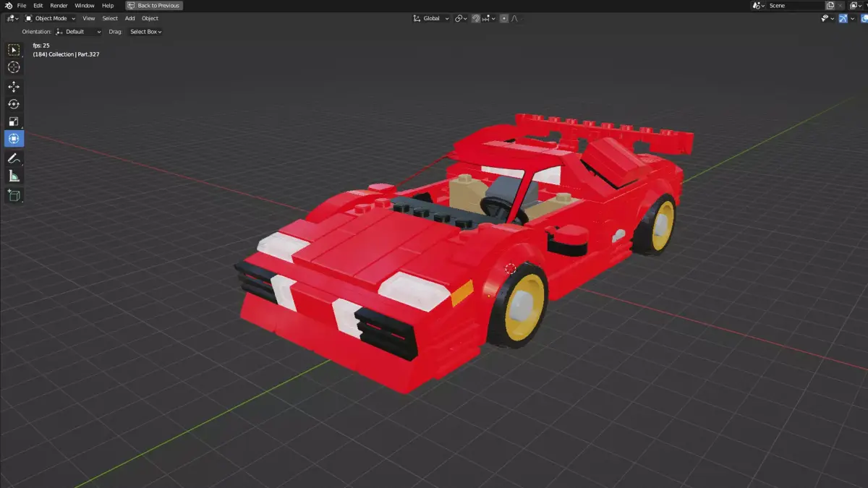Screen dimensions: 868x488
Task: Activate the Rotate tool
Action: point(14,104)
